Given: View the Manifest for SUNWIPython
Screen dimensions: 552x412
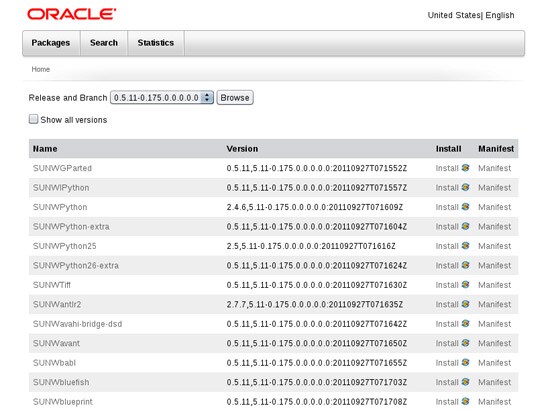Looking at the screenshot, I should pos(494,188).
